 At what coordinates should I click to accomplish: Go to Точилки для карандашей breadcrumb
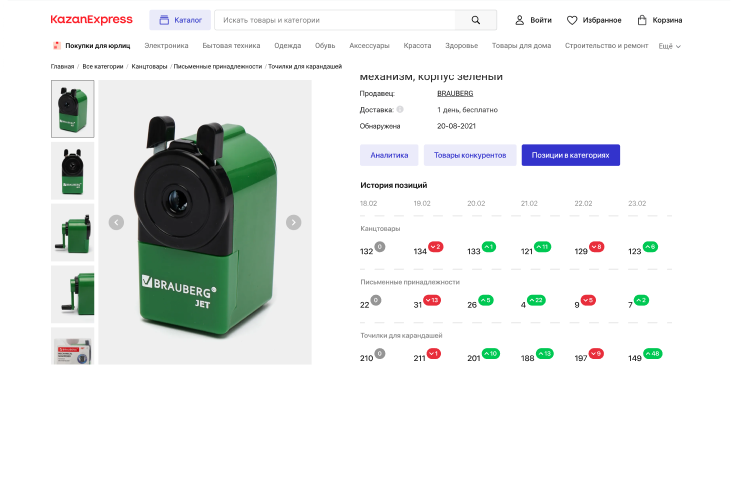click(x=305, y=66)
